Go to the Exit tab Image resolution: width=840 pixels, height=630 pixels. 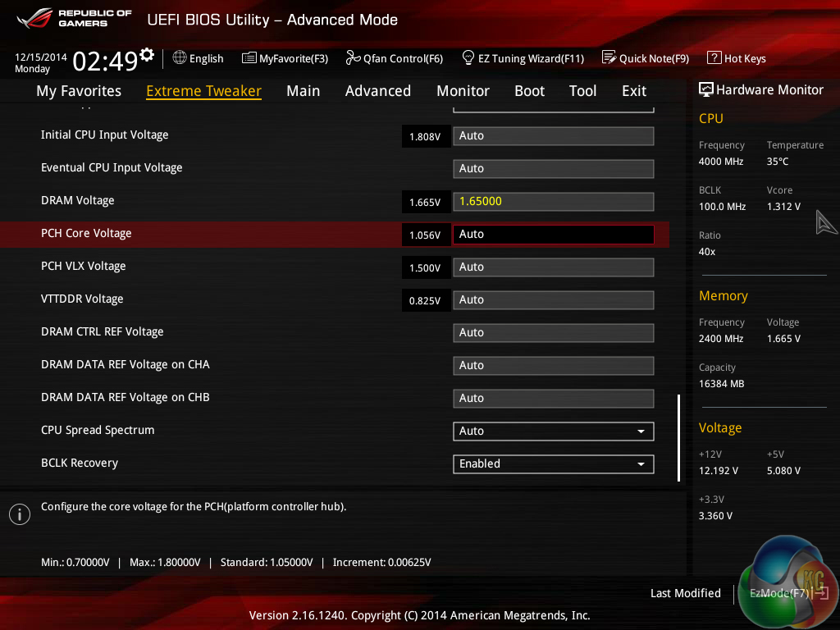pyautogui.click(x=634, y=91)
